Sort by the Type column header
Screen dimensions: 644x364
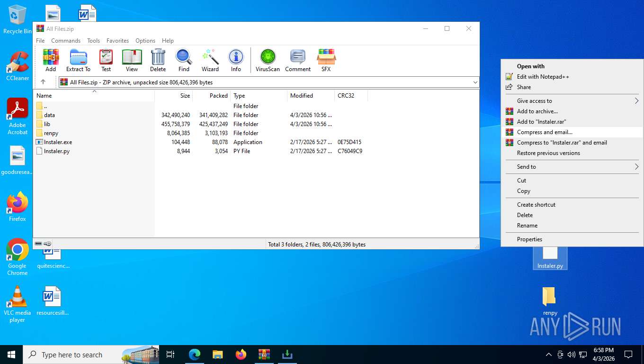coord(259,95)
